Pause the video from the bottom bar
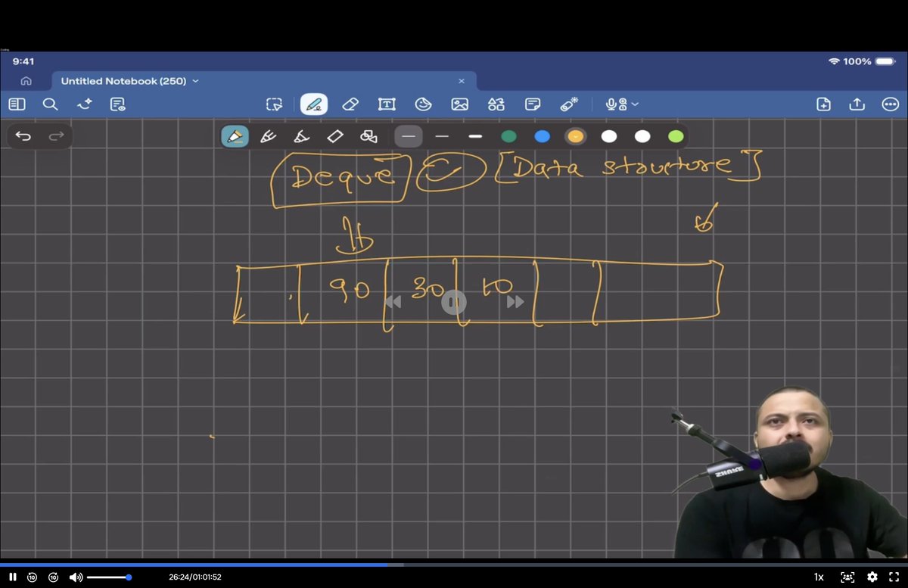Screen dimensions: 908x588 click(x=13, y=577)
